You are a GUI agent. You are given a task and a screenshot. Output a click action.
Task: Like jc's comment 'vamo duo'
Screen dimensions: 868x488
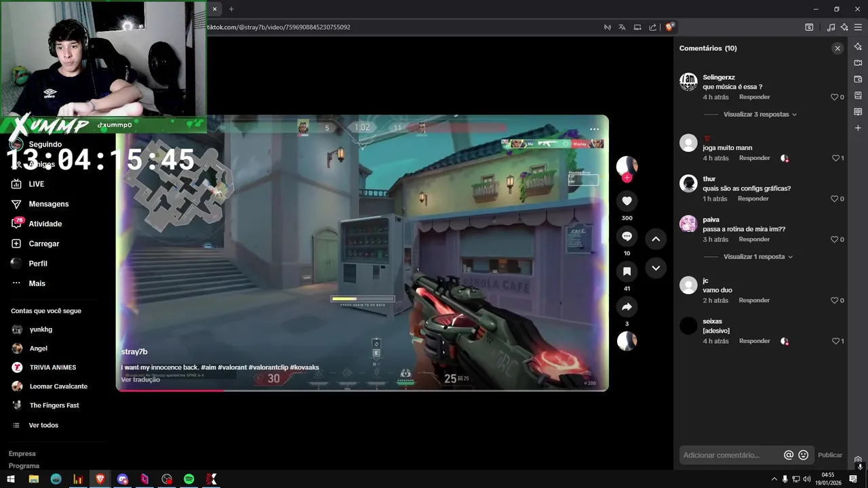(835, 300)
